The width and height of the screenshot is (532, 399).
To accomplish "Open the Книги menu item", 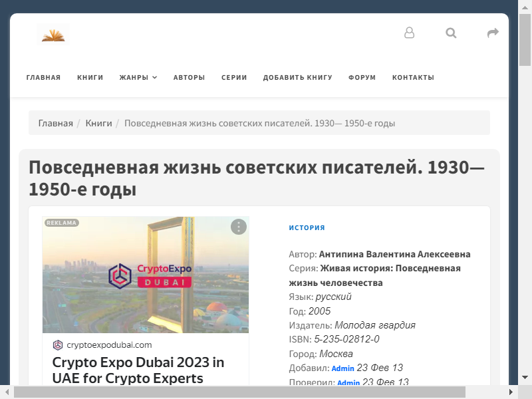I will 90,77.
